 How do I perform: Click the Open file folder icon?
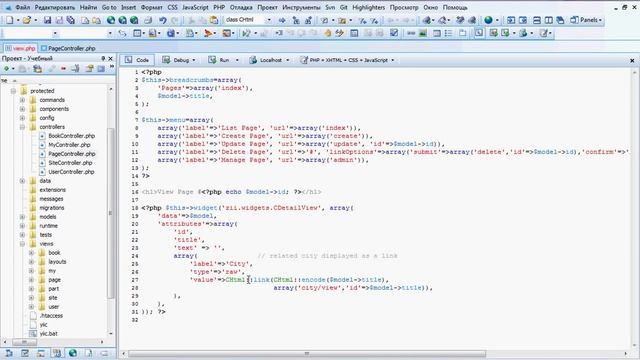point(27,20)
